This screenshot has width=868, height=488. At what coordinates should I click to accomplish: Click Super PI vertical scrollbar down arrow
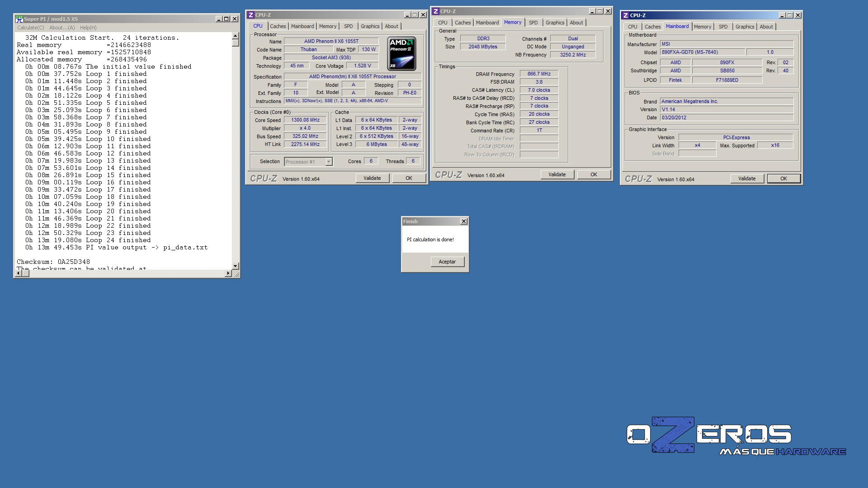point(236,266)
